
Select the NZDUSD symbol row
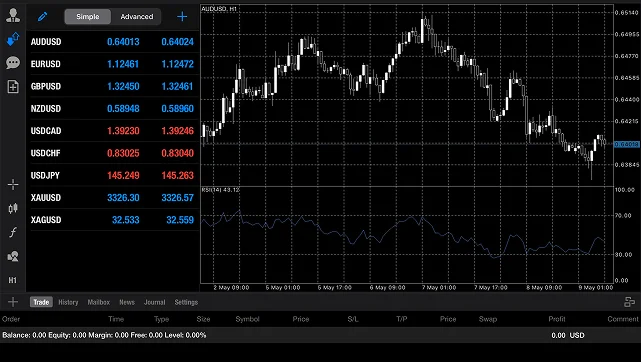pyautogui.click(x=113, y=108)
